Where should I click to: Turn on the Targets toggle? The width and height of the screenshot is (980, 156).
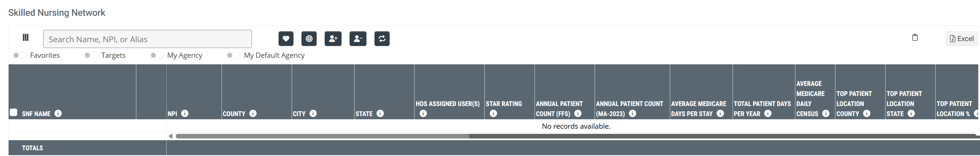[x=90, y=55]
